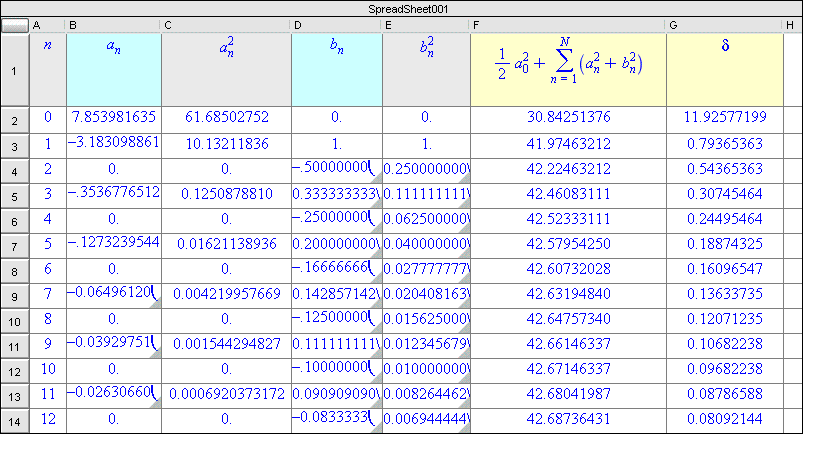823x454 pixels.
Task: Select row 1 header
Action: pos(15,70)
